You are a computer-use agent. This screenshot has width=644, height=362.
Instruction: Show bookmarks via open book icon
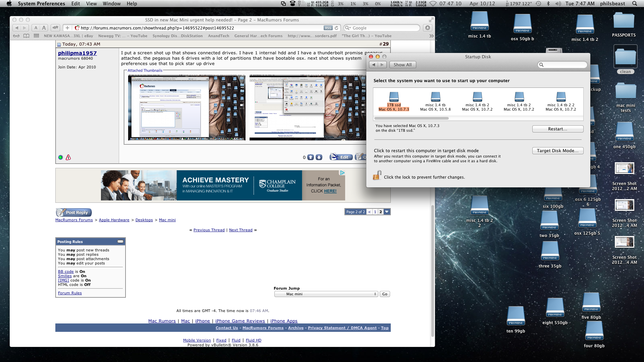[x=26, y=36]
